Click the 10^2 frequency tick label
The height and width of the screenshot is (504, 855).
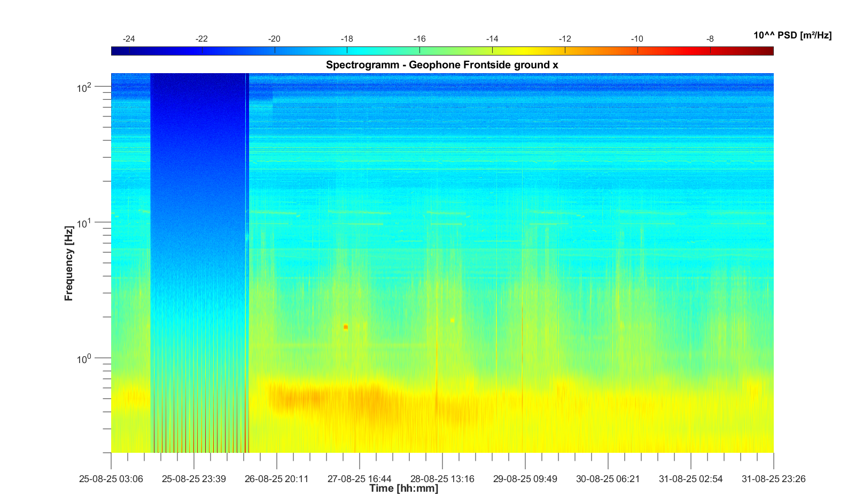pyautogui.click(x=84, y=87)
